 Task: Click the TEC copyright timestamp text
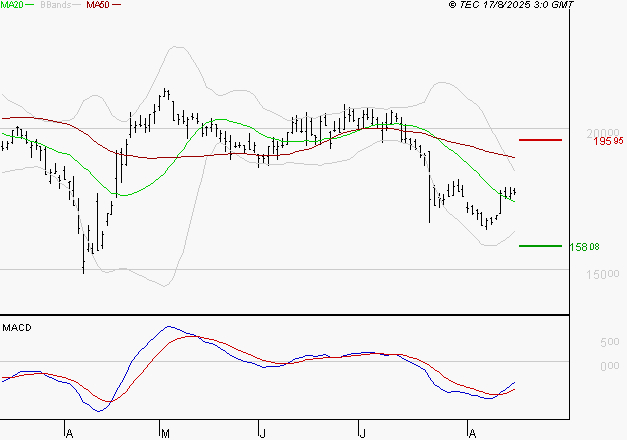point(511,5)
